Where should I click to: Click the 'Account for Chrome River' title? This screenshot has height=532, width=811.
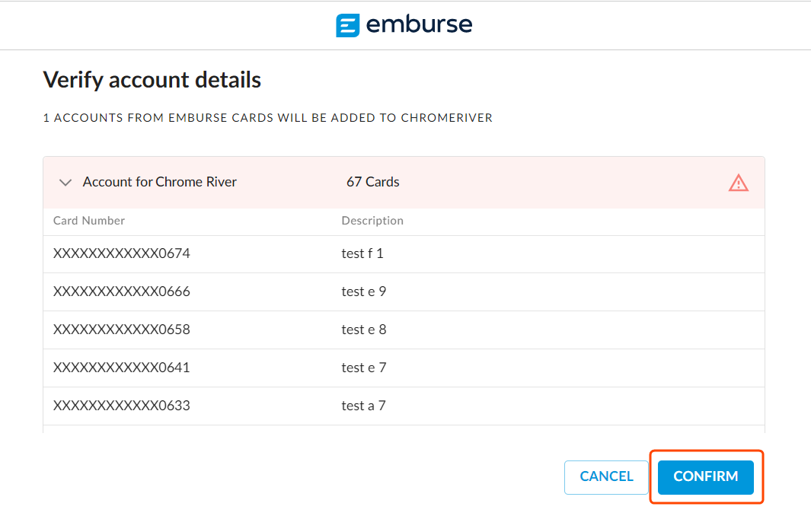(160, 183)
